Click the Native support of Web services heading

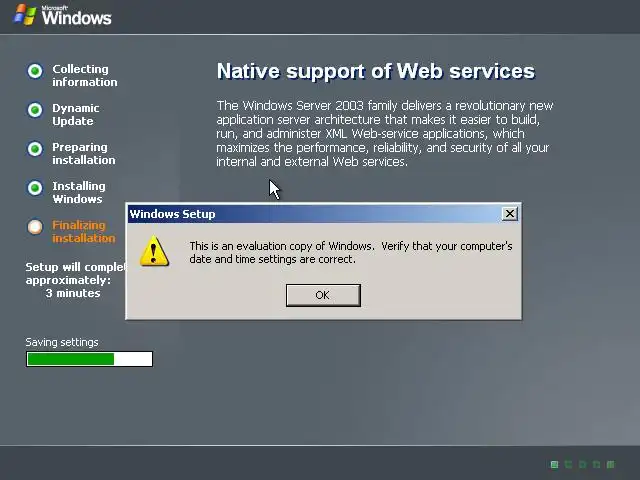pos(376,71)
